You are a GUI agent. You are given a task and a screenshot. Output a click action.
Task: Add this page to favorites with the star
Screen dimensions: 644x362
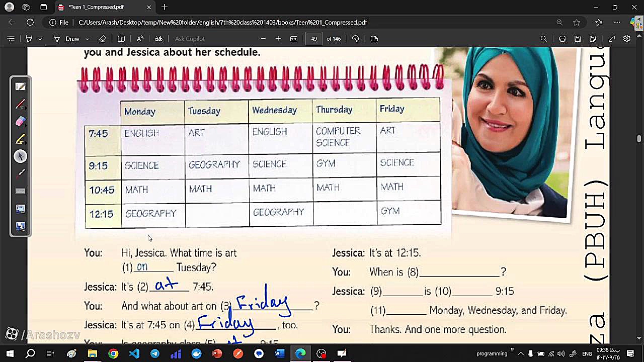tap(577, 23)
